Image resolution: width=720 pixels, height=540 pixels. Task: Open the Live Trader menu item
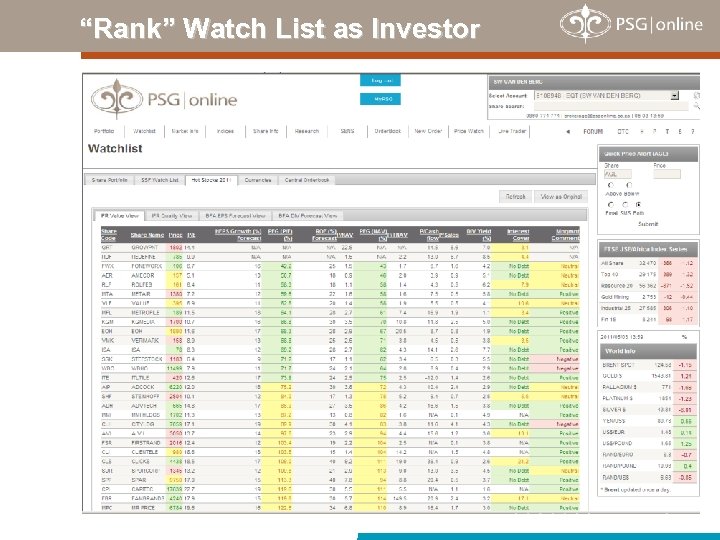512,131
